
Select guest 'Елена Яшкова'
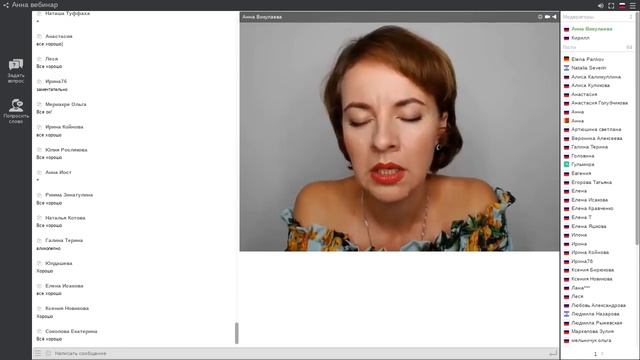[x=589, y=226]
